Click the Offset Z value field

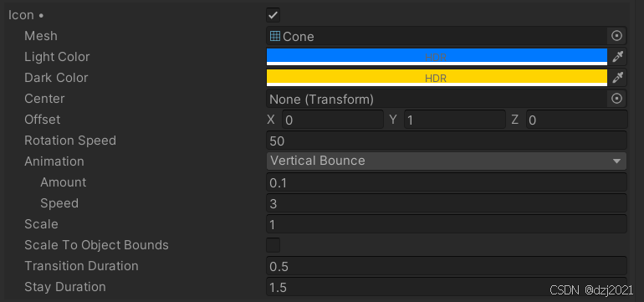576,120
